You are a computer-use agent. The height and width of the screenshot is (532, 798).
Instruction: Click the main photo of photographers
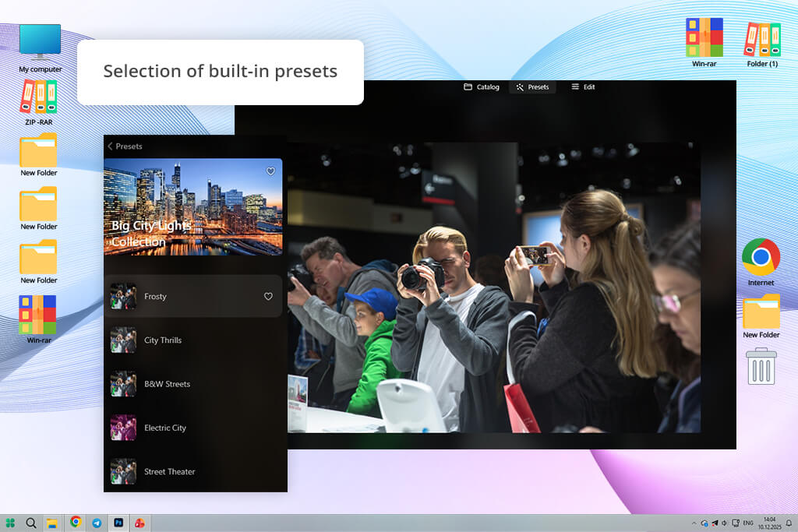point(493,287)
